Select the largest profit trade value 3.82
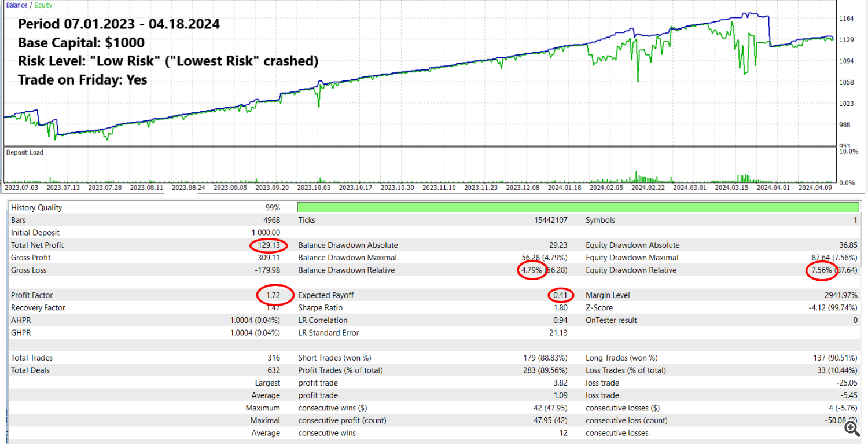Screen dimensions: 868x444 (x=560, y=383)
